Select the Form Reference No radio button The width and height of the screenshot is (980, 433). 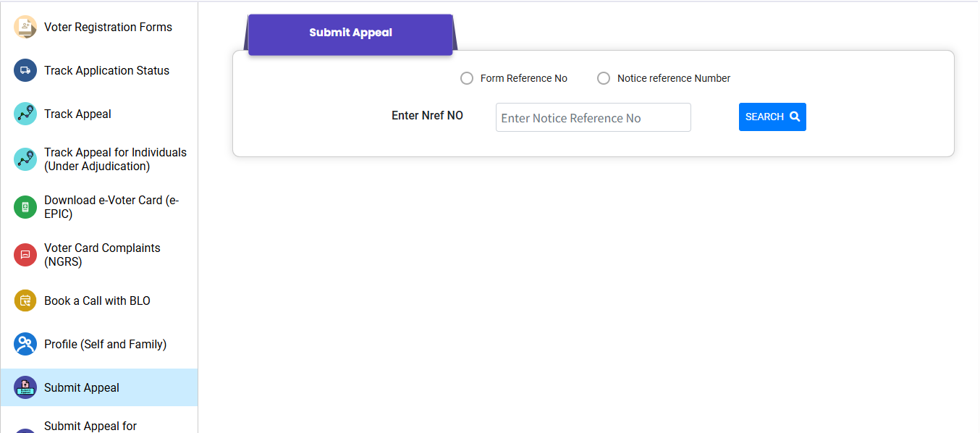[467, 78]
